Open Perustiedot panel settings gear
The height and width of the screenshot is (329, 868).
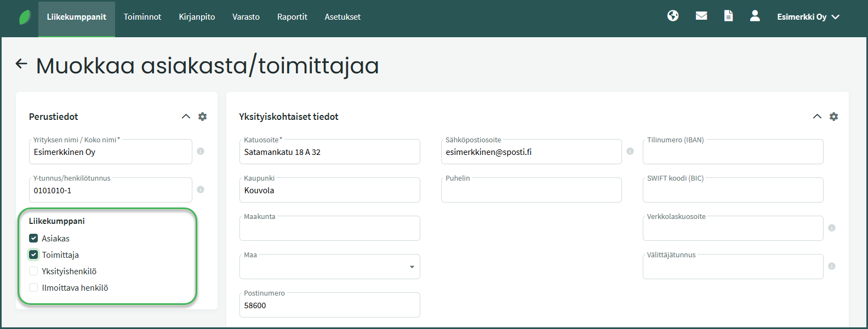click(x=203, y=117)
